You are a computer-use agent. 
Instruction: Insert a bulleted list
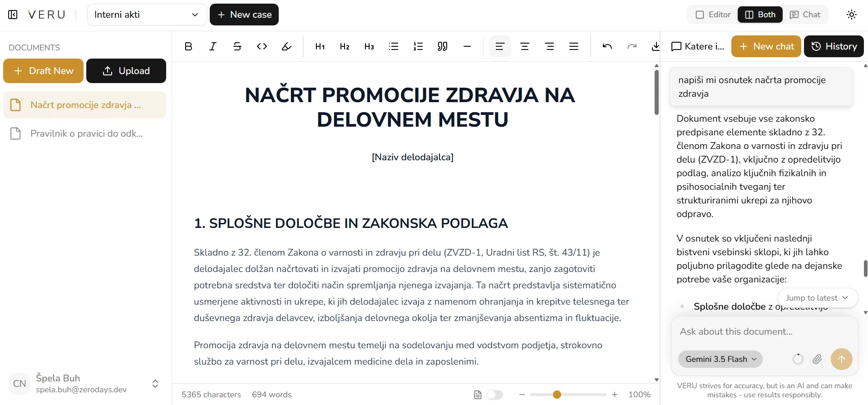pos(394,46)
